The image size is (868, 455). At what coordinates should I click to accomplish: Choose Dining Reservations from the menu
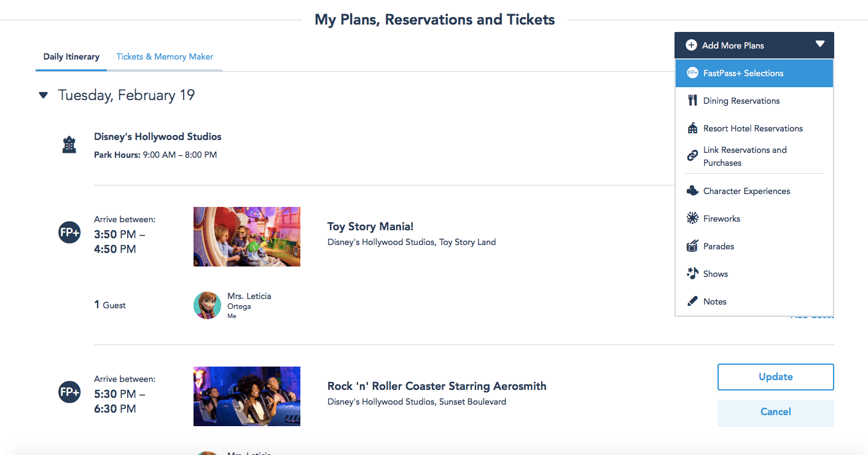pyautogui.click(x=741, y=101)
